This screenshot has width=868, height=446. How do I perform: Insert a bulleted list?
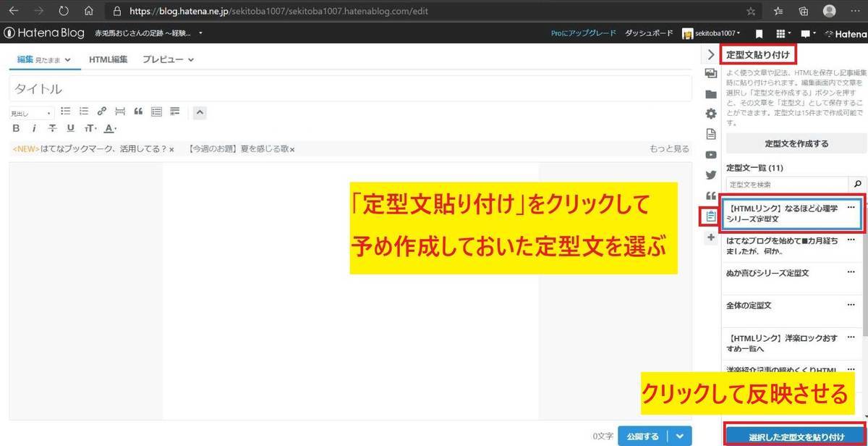pyautogui.click(x=66, y=111)
